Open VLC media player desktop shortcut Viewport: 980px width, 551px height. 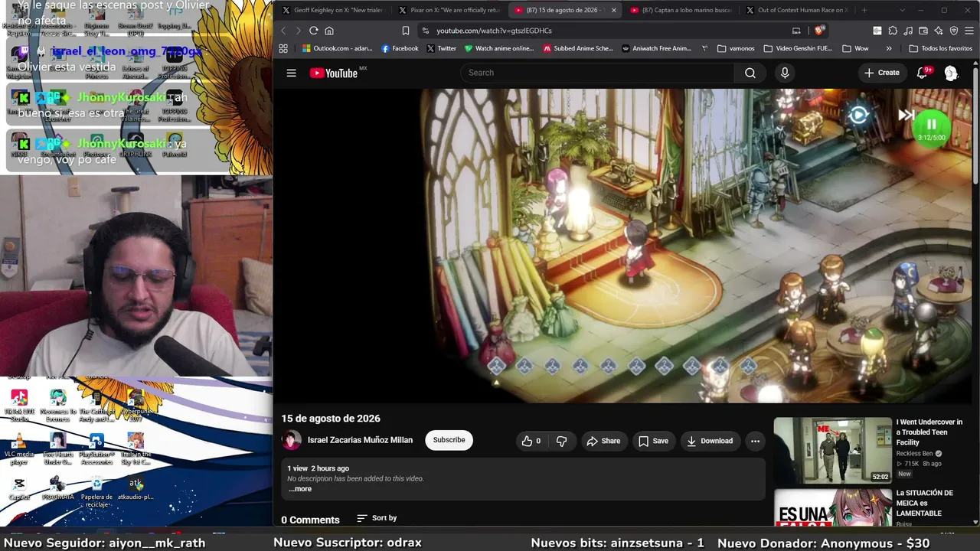coord(19,449)
